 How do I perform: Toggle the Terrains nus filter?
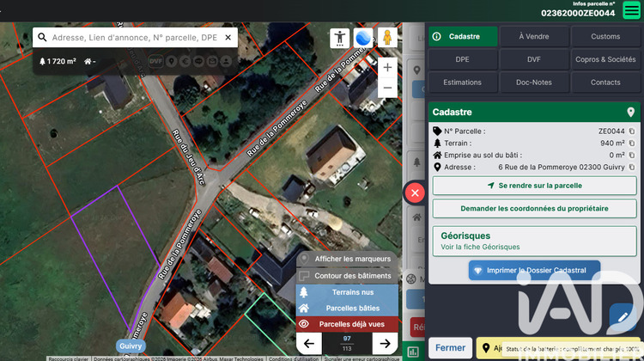[x=348, y=292]
